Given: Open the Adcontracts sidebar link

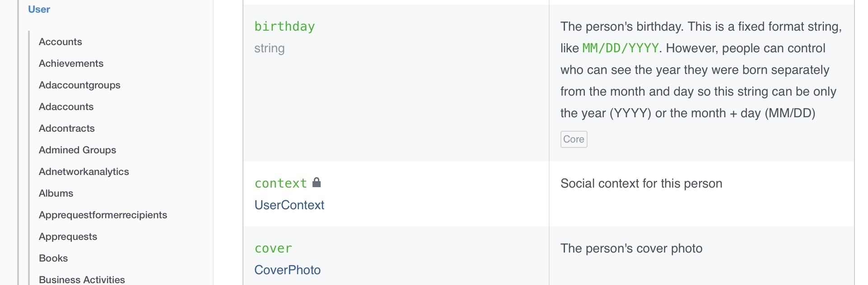Looking at the screenshot, I should click(x=67, y=129).
